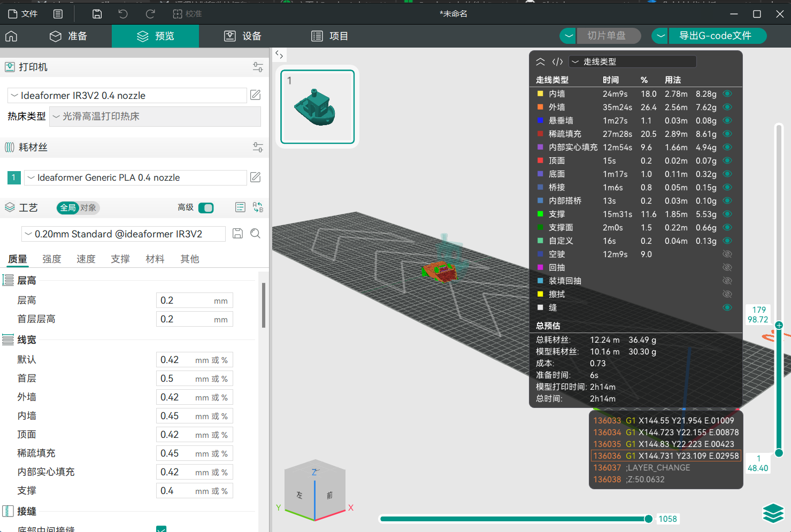The image size is (791, 532).
Task: Open the printer preset dropdown
Action: [127, 95]
